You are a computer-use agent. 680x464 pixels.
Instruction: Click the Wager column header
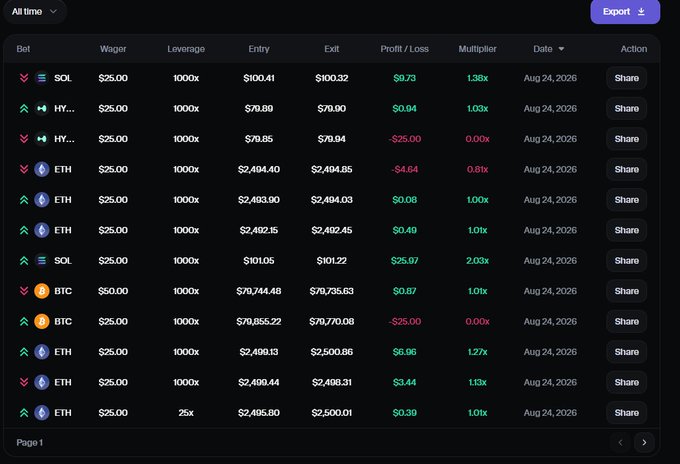click(x=113, y=49)
